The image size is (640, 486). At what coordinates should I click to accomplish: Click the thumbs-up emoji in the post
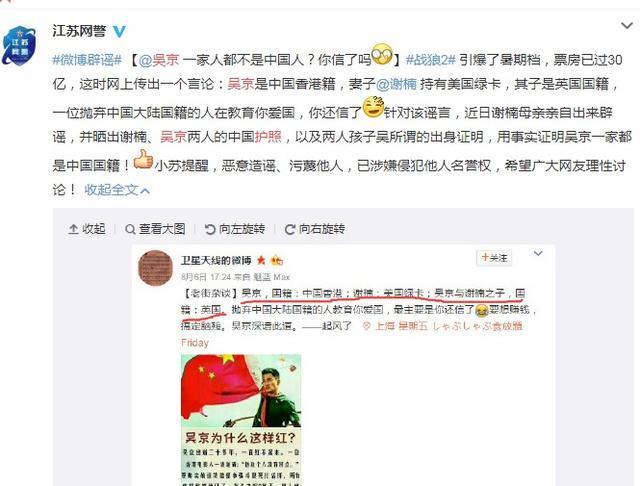(x=143, y=160)
